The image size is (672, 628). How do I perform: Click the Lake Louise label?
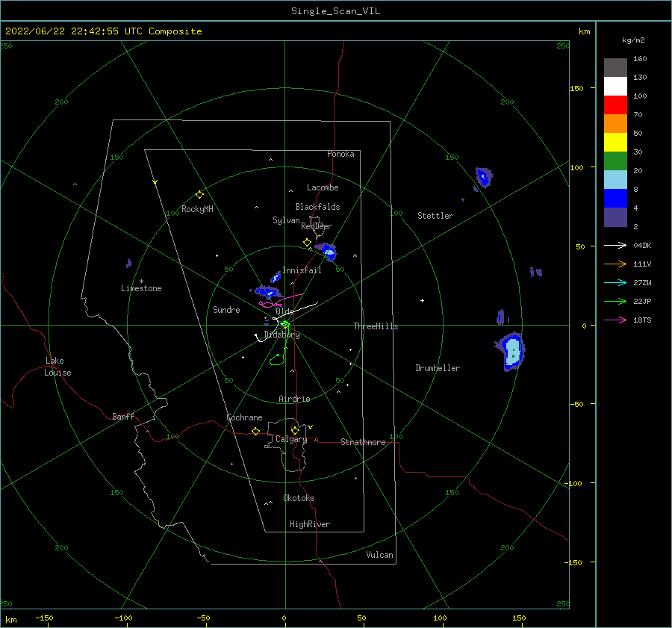[57, 367]
